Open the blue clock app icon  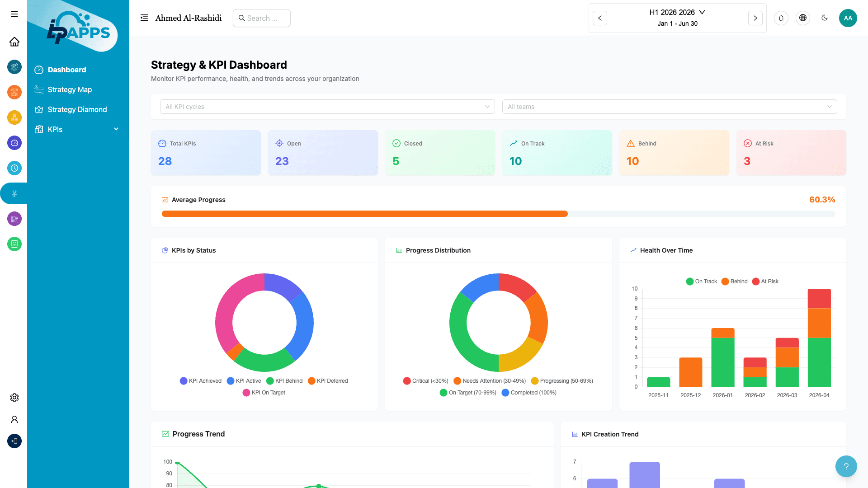pyautogui.click(x=14, y=168)
